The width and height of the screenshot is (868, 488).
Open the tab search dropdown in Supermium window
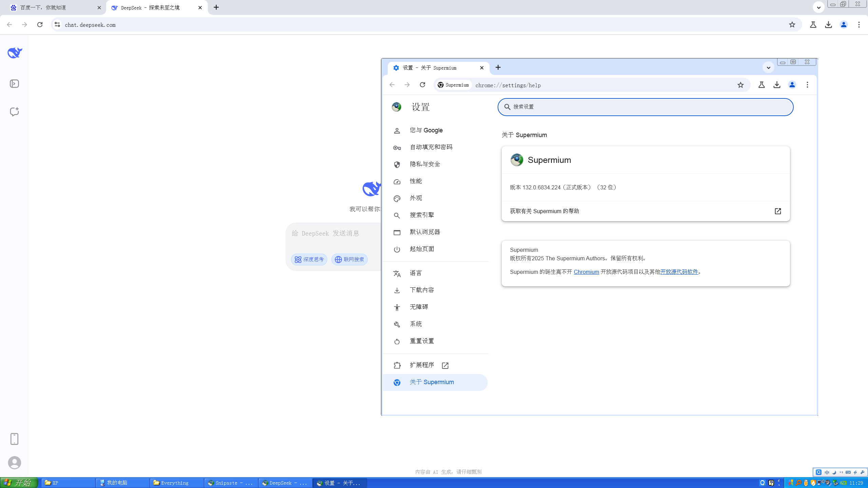pyautogui.click(x=768, y=68)
